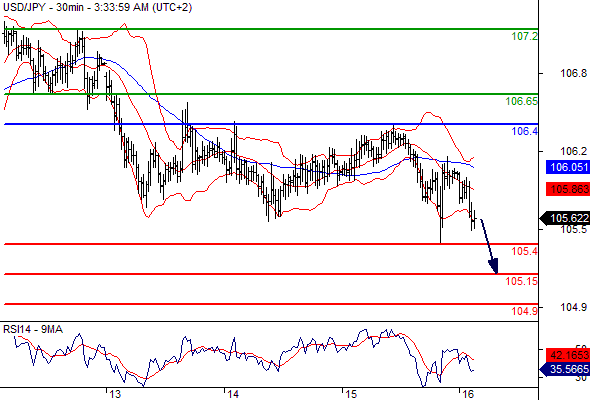Select the 105.15 support level label
This screenshot has width=590, height=400.
click(522, 281)
